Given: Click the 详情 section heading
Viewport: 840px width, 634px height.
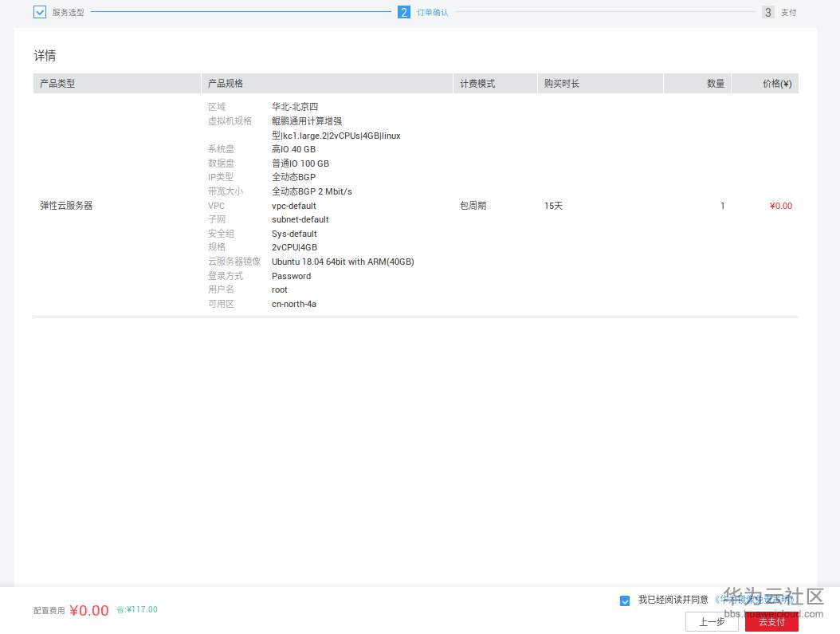Looking at the screenshot, I should (45, 56).
